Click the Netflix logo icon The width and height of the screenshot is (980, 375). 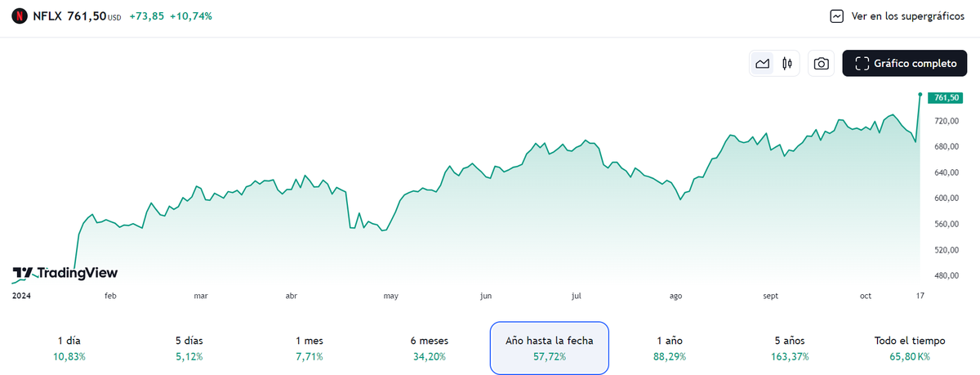(x=20, y=16)
